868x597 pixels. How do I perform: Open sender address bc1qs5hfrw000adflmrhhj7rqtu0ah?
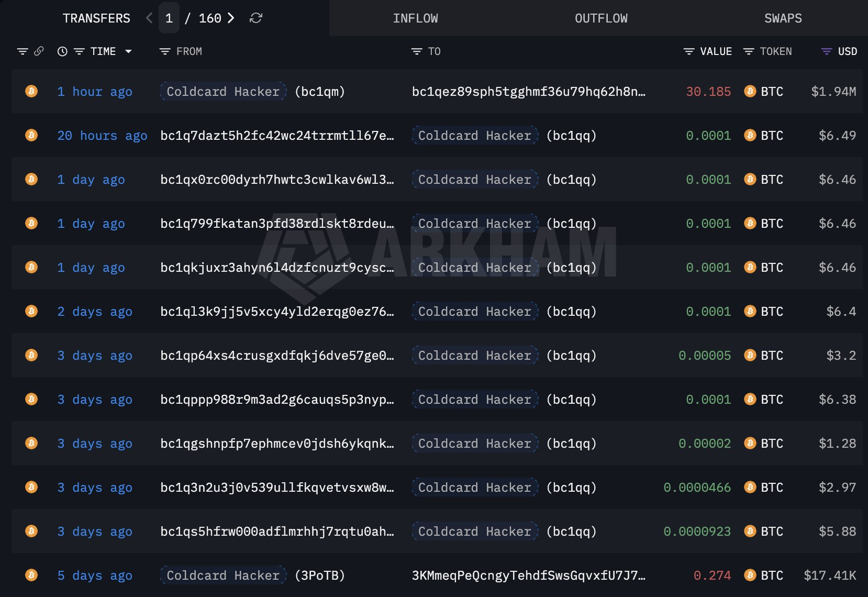coord(277,532)
